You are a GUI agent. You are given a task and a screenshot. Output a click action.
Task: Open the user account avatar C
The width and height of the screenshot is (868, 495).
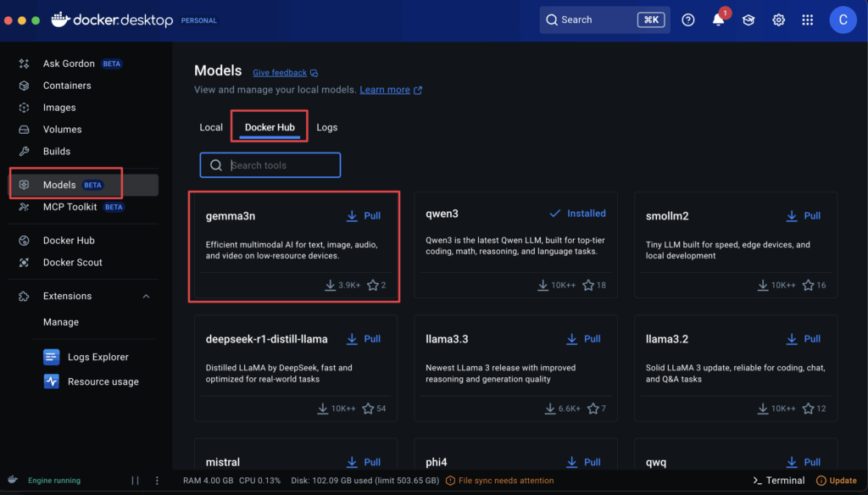[843, 20]
